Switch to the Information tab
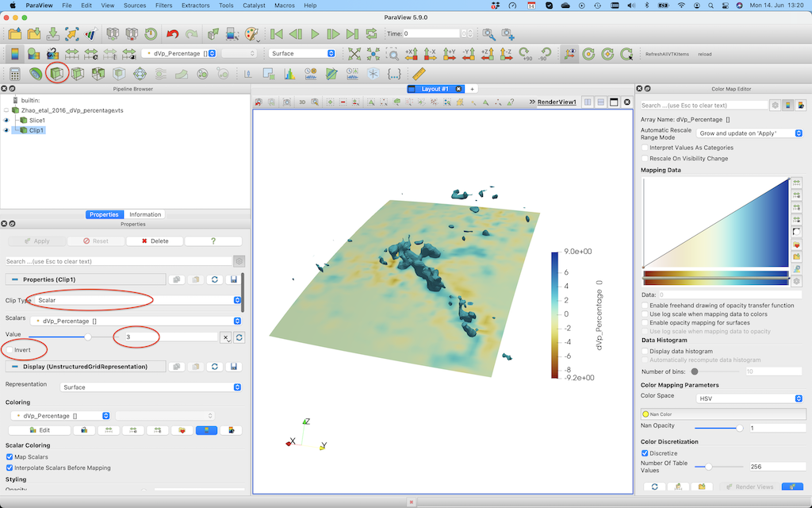This screenshot has width=812, height=508. coord(145,214)
